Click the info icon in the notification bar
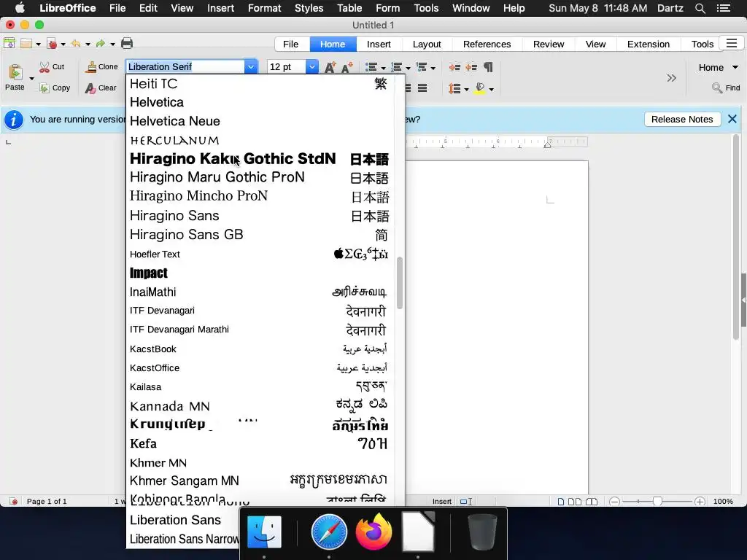747x560 pixels. [14, 120]
